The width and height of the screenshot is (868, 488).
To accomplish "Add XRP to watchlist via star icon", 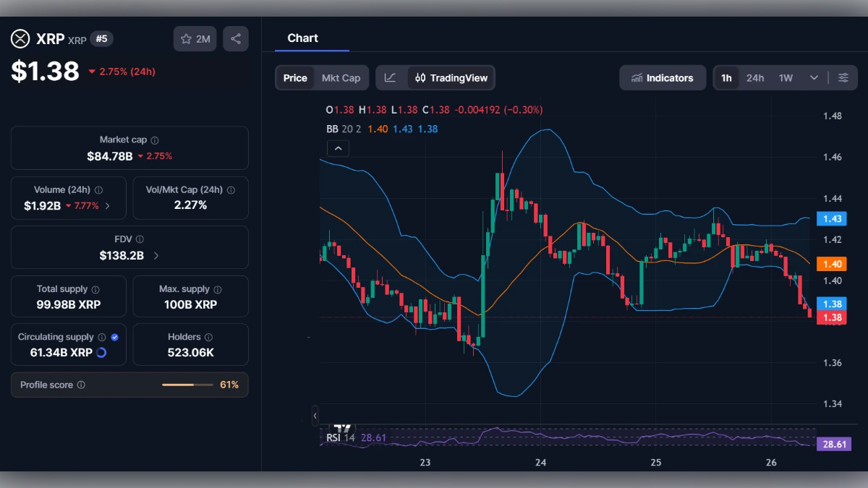I will (x=195, y=38).
